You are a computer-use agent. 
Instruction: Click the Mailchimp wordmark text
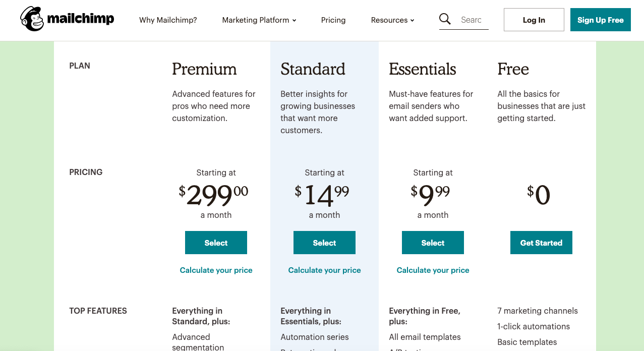click(81, 19)
